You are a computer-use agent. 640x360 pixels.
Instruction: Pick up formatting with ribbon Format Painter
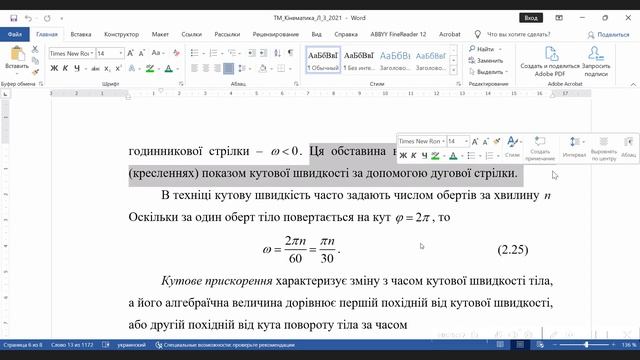35,72
